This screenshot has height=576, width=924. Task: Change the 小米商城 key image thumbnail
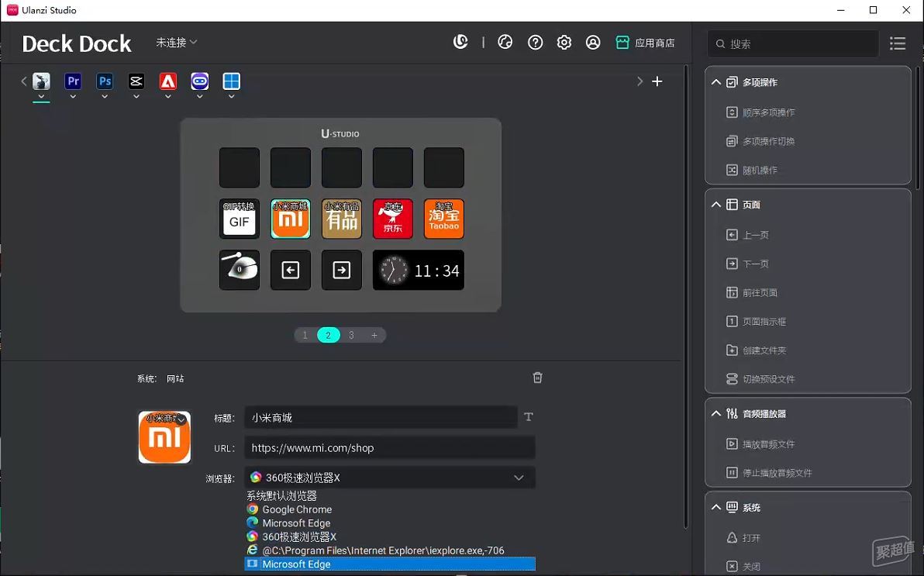tap(164, 437)
